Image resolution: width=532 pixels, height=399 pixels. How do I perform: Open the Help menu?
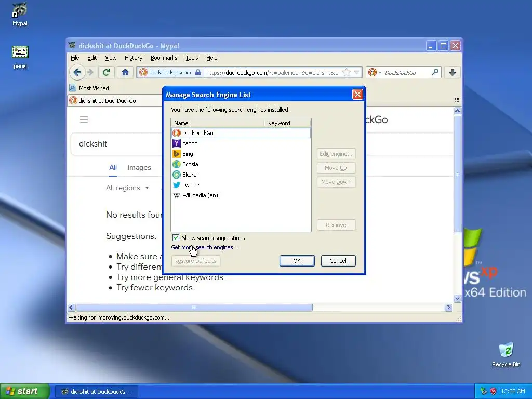(212, 58)
